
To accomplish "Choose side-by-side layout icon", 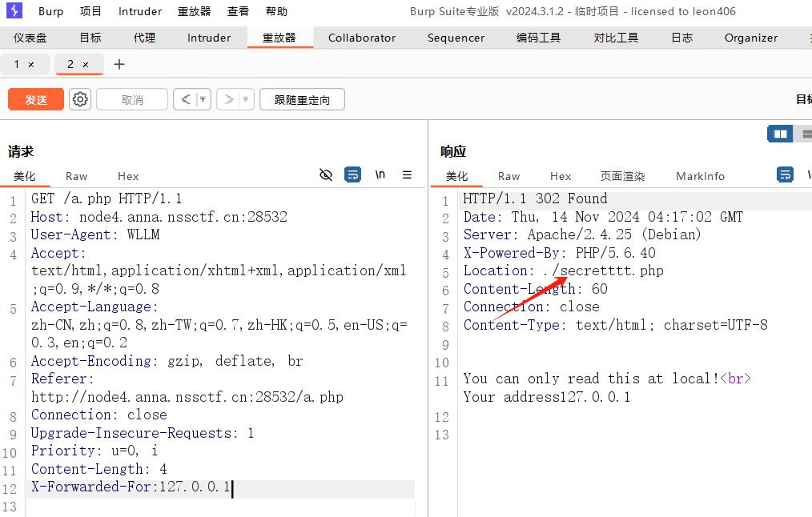I will pyautogui.click(x=780, y=134).
